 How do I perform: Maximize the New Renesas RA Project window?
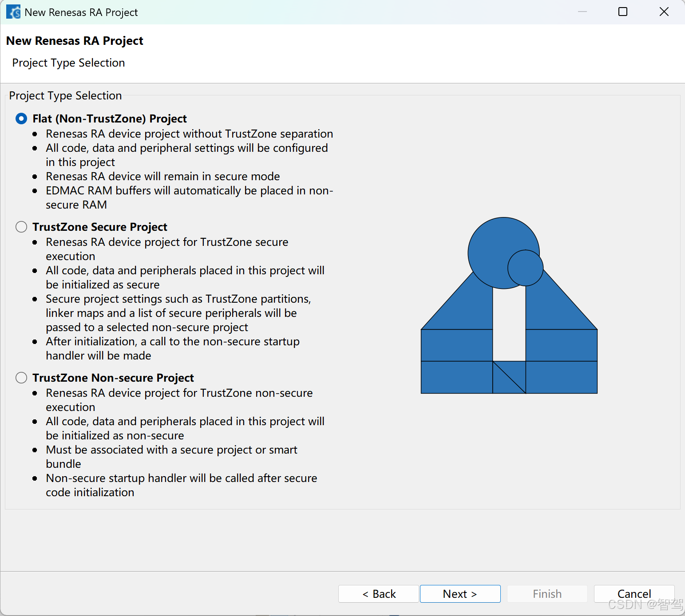click(x=623, y=12)
